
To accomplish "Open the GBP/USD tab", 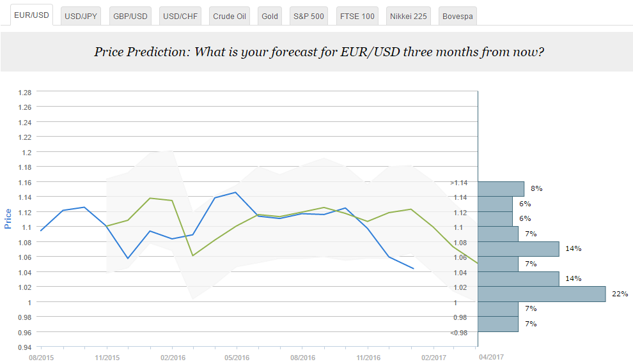I will pos(130,16).
